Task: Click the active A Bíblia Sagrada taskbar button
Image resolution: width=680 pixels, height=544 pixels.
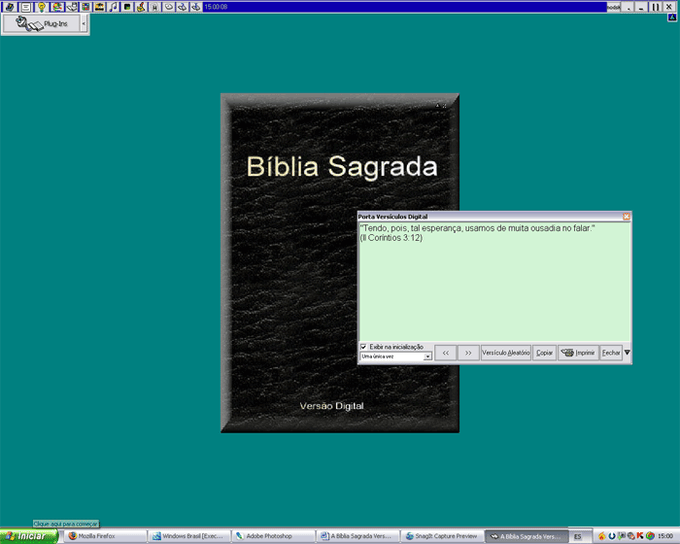Action: 526,536
